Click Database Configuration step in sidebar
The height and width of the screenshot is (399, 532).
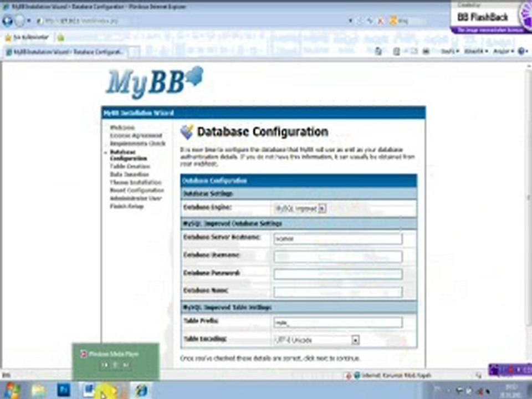129,155
